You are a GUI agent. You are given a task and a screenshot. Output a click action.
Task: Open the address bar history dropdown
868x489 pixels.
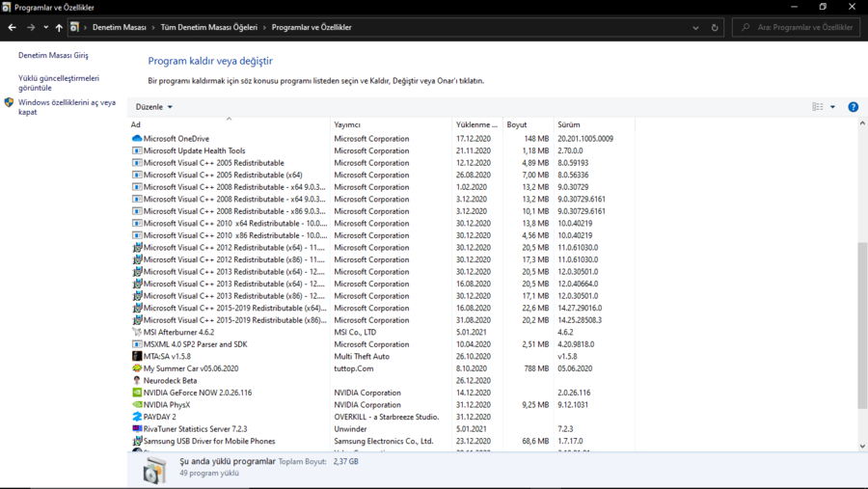pos(695,28)
